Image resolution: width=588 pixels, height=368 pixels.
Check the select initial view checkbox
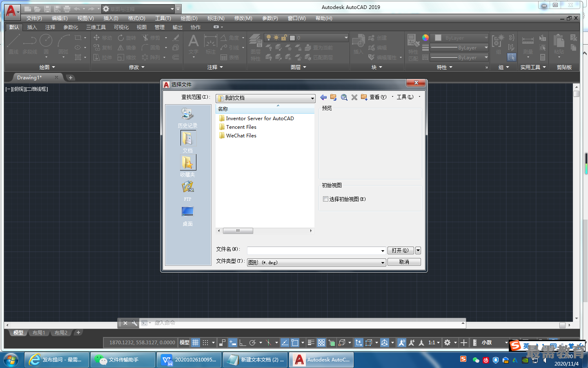(x=325, y=199)
